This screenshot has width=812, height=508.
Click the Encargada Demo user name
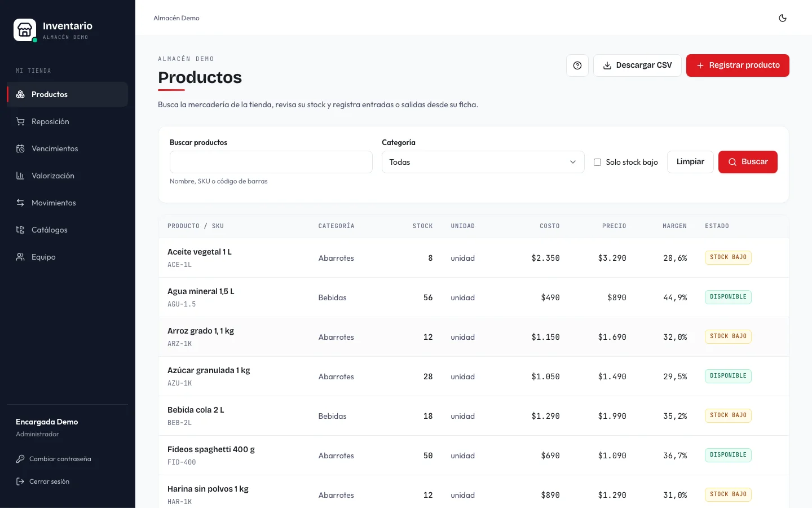click(x=47, y=422)
